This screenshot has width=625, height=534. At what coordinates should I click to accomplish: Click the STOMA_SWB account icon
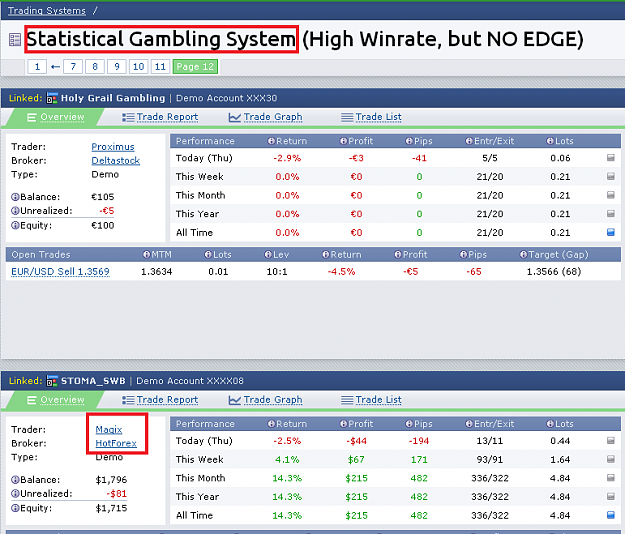pyautogui.click(x=52, y=381)
